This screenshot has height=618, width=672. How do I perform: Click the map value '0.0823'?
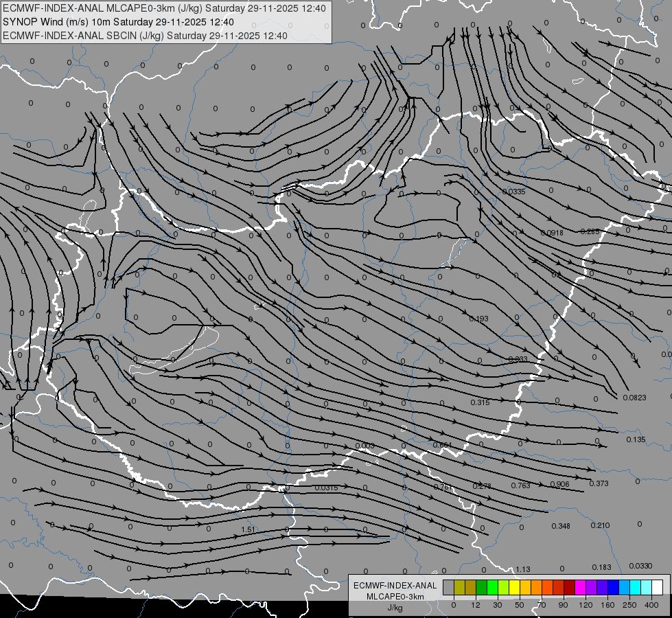pos(634,398)
